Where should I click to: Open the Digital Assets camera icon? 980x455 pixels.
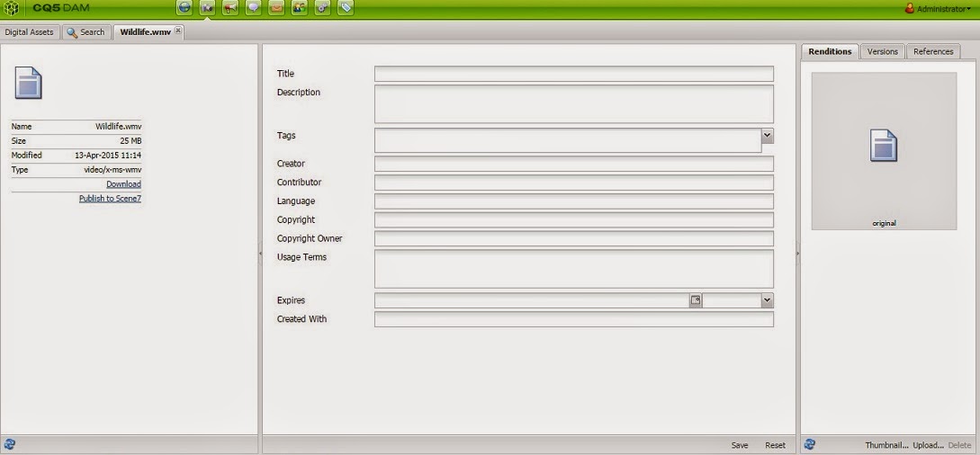pos(208,7)
